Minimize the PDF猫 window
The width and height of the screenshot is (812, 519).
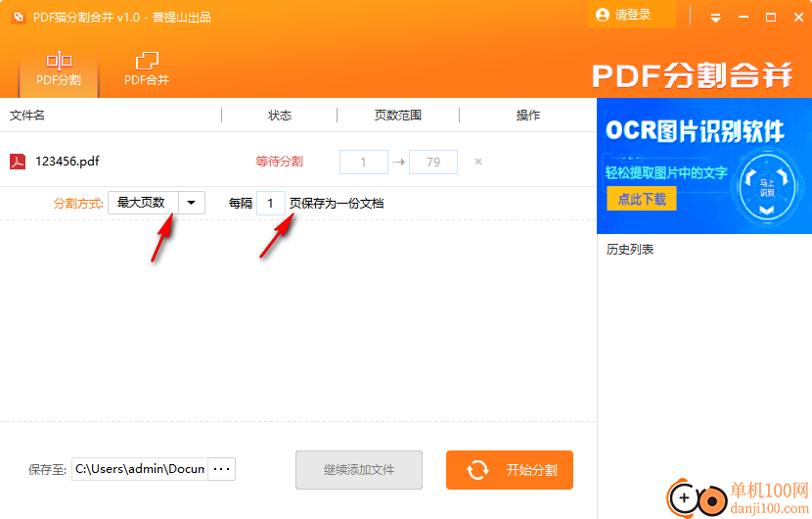click(x=744, y=17)
